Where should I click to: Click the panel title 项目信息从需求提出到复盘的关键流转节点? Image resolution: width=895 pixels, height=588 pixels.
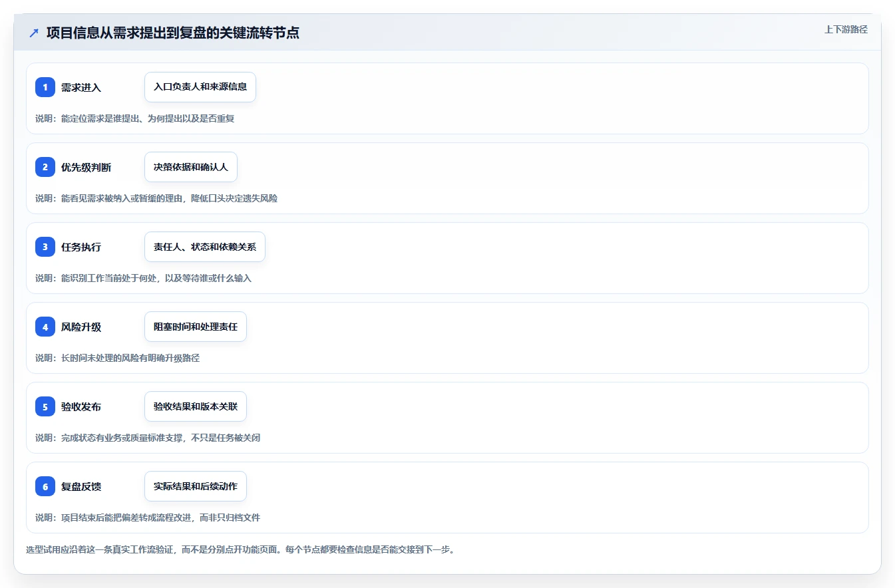173,33
